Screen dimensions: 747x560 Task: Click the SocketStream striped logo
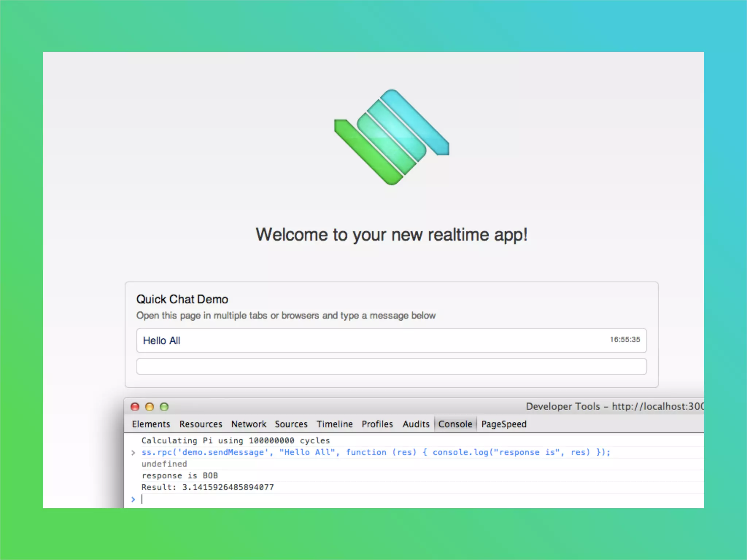391,137
